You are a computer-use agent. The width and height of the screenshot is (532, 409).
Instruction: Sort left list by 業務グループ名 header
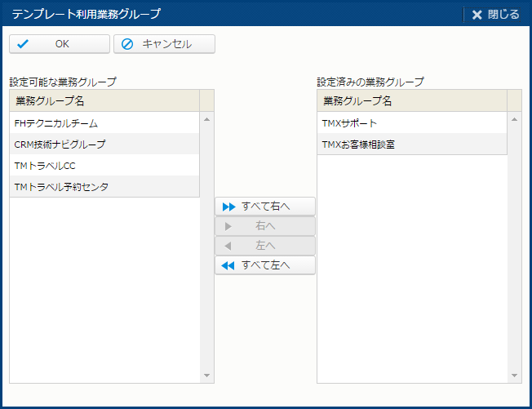(x=104, y=101)
